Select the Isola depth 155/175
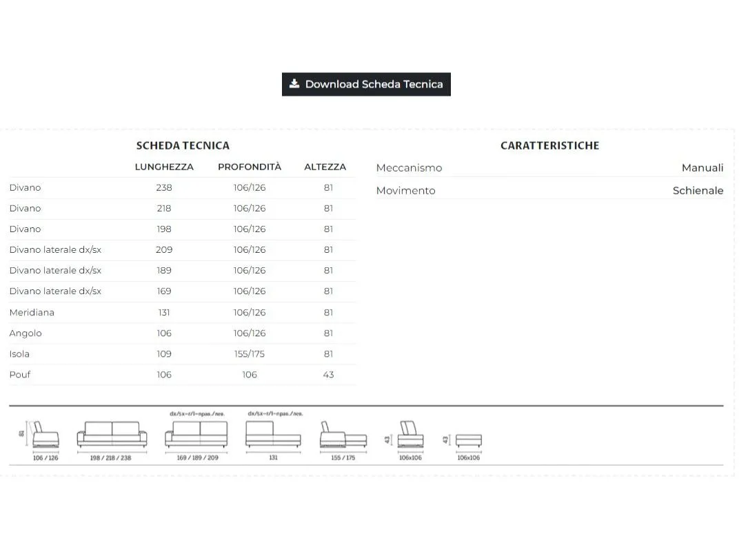This screenshot has width=748, height=560. click(250, 354)
